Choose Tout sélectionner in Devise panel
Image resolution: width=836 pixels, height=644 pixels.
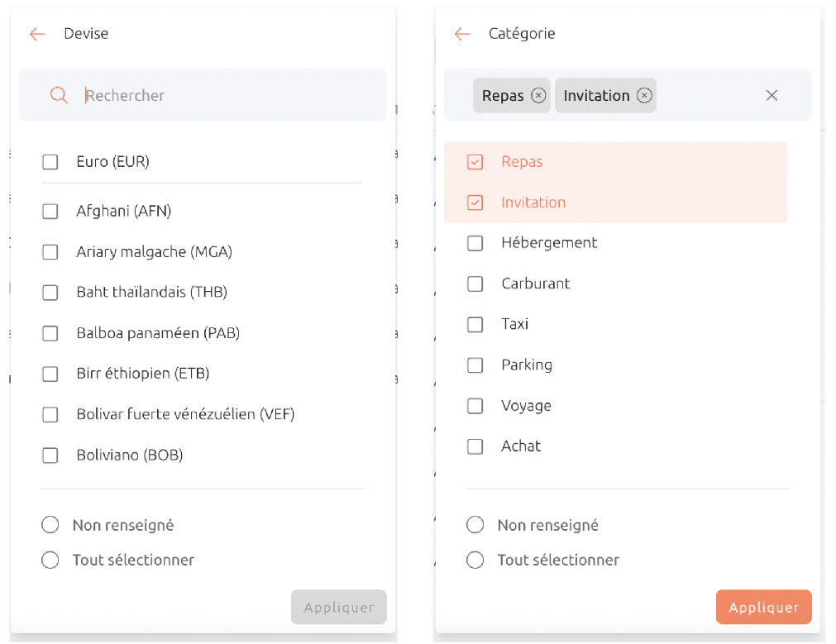point(50,560)
